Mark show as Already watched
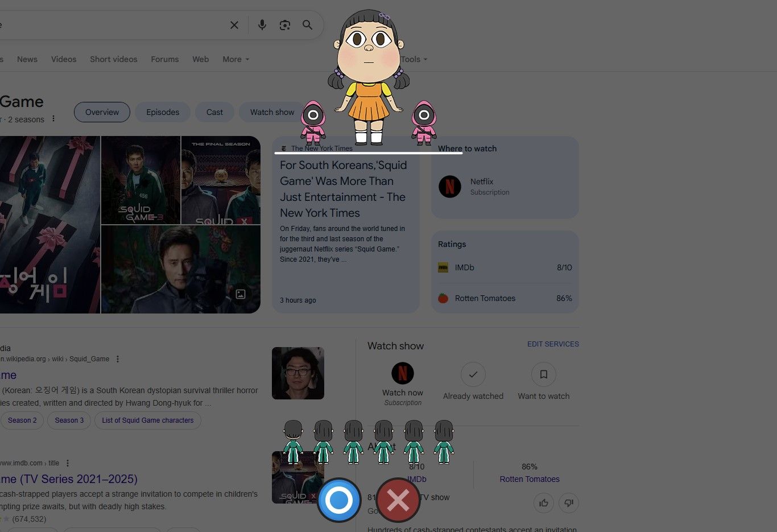Image resolution: width=777 pixels, height=532 pixels. pos(473,374)
